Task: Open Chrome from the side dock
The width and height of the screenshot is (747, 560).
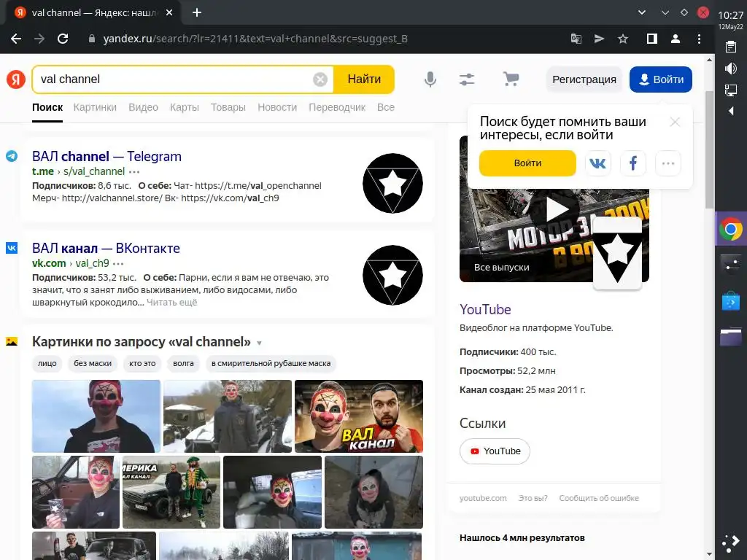Action: 731,229
